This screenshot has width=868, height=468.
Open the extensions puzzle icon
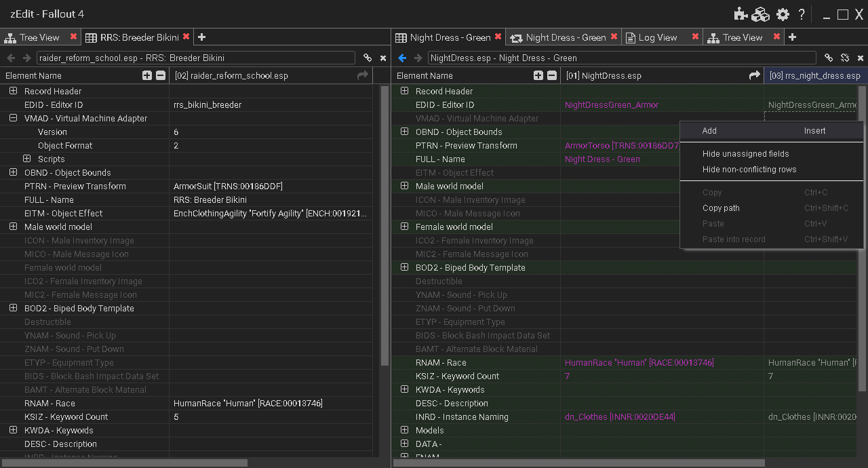[x=741, y=14]
